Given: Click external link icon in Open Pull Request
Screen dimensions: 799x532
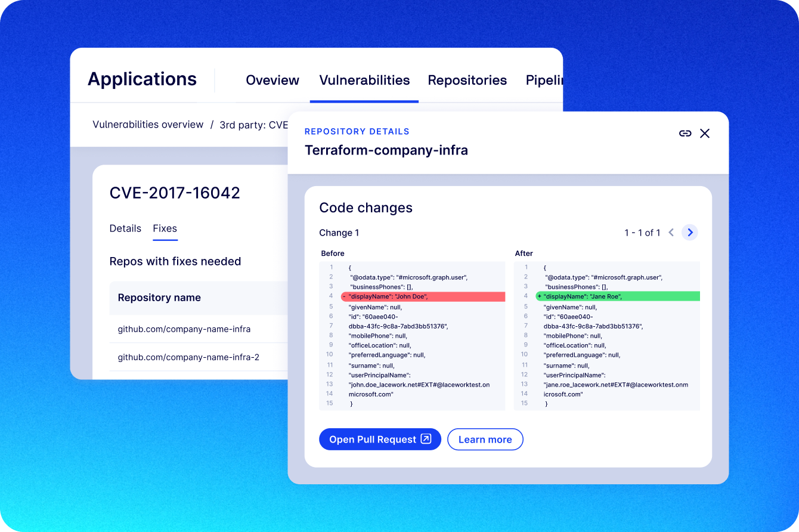Looking at the screenshot, I should click(426, 439).
